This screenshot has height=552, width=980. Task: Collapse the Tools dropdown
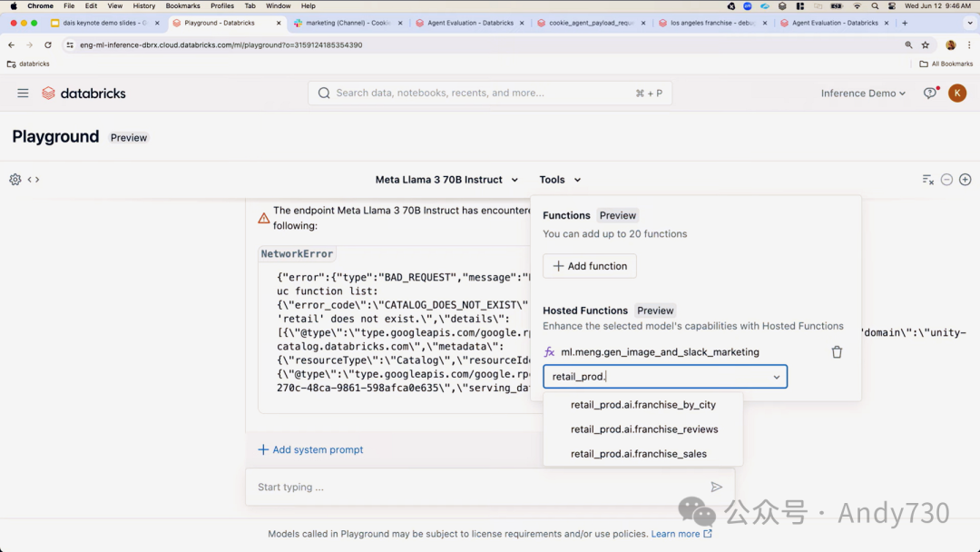(560, 180)
